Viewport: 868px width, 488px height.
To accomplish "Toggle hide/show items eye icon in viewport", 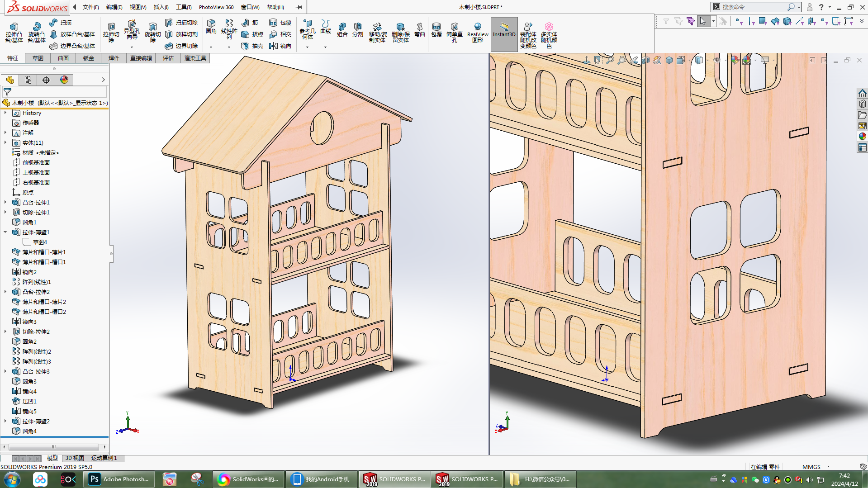I will coord(716,60).
